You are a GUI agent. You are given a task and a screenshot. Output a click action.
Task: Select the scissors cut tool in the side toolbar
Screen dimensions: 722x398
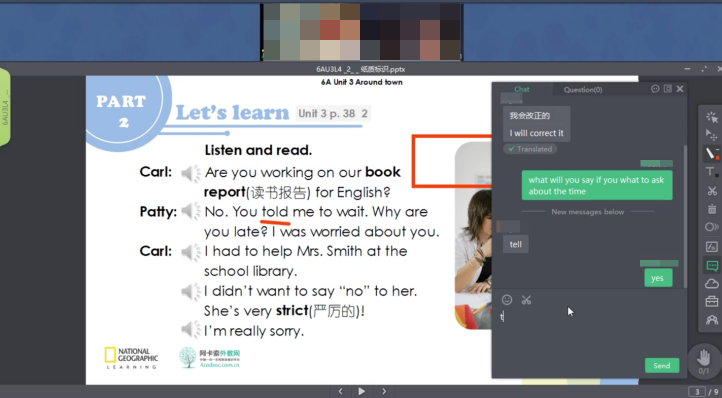(x=712, y=191)
